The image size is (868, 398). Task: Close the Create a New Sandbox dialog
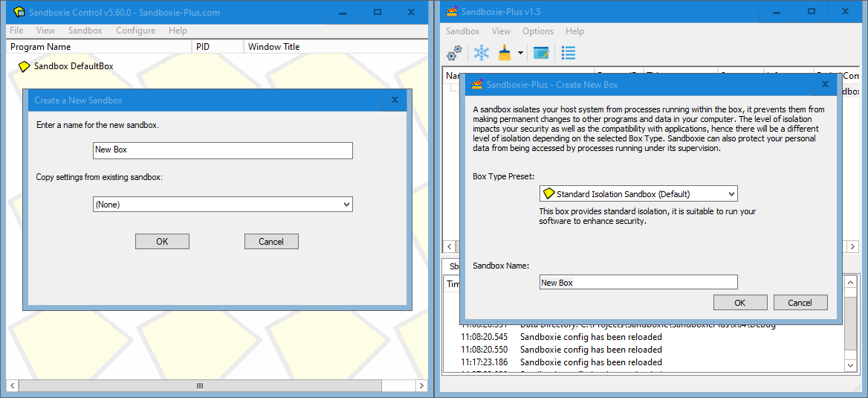(x=395, y=100)
